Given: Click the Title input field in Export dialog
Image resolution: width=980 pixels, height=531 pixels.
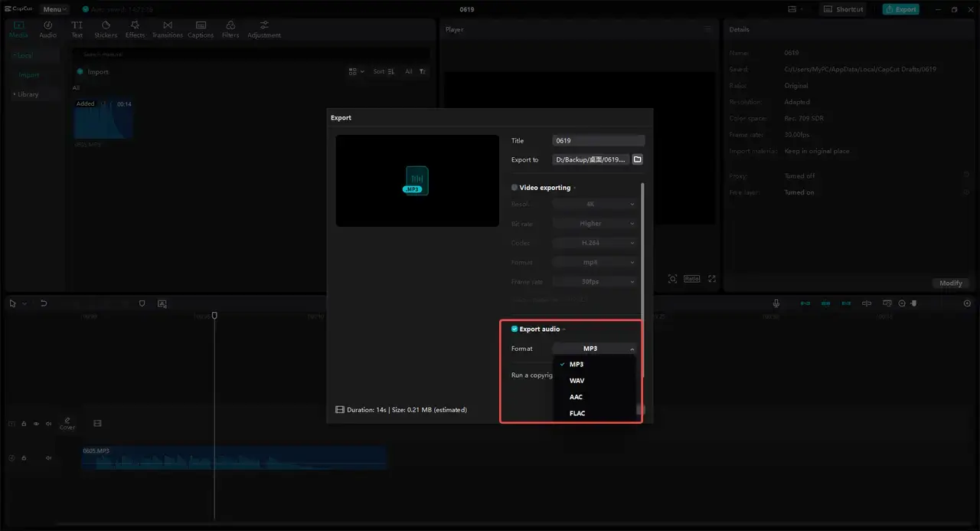Looking at the screenshot, I should [599, 141].
